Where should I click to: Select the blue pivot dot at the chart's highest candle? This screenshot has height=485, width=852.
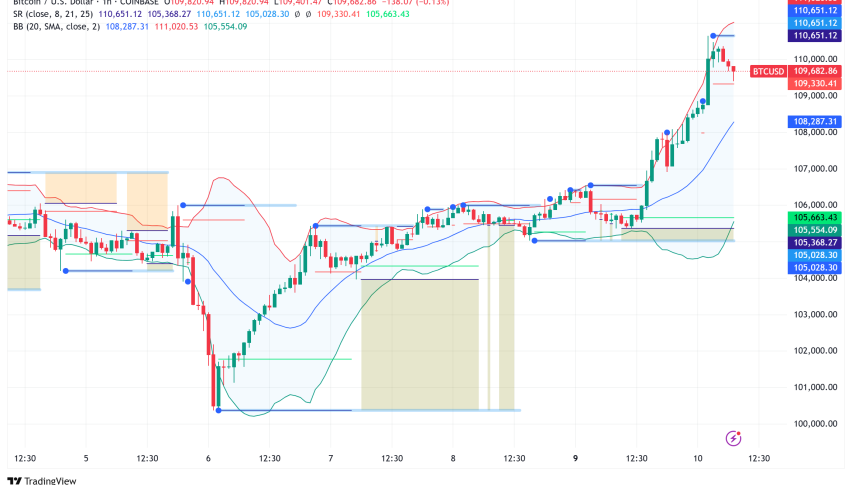[713, 36]
